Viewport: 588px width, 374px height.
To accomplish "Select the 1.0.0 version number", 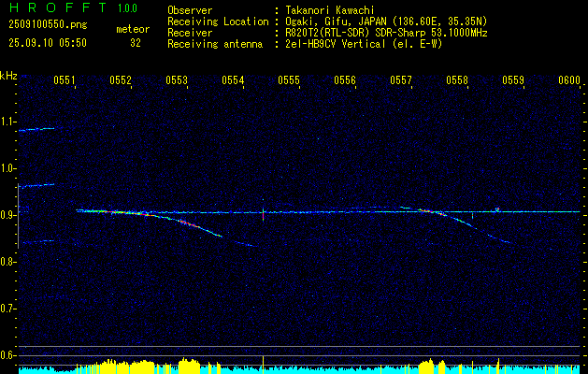I will (x=127, y=7).
